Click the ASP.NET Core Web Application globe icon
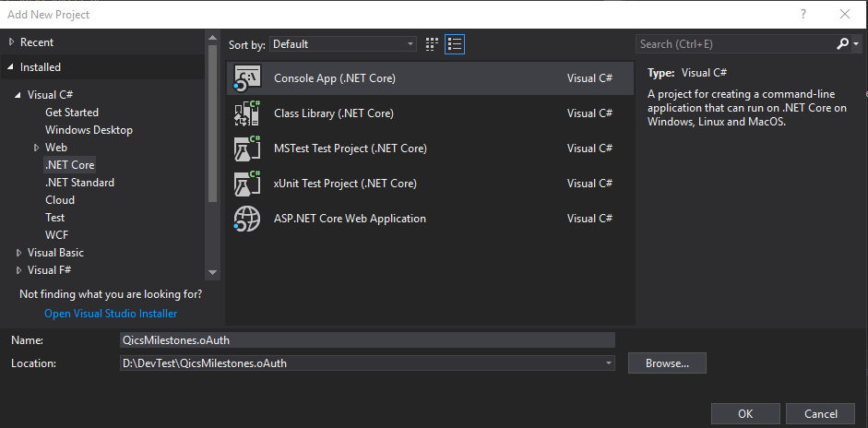868x428 pixels. pyautogui.click(x=247, y=219)
